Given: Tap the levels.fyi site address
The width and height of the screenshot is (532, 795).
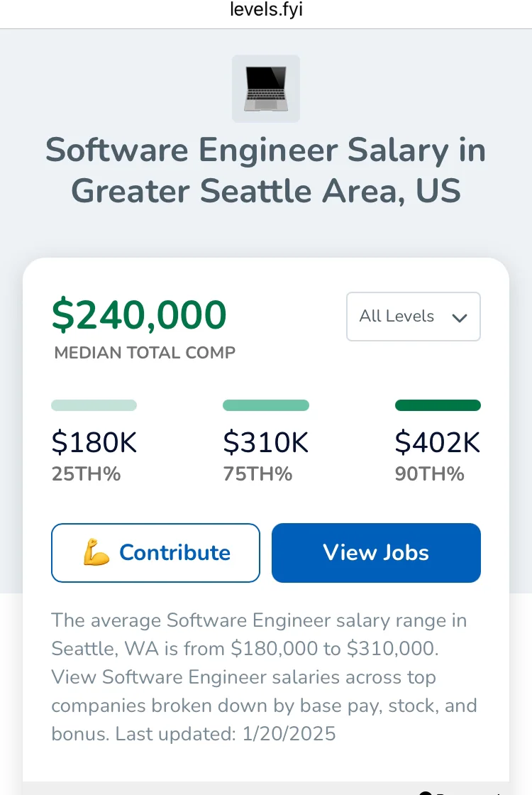Looking at the screenshot, I should click(x=266, y=10).
